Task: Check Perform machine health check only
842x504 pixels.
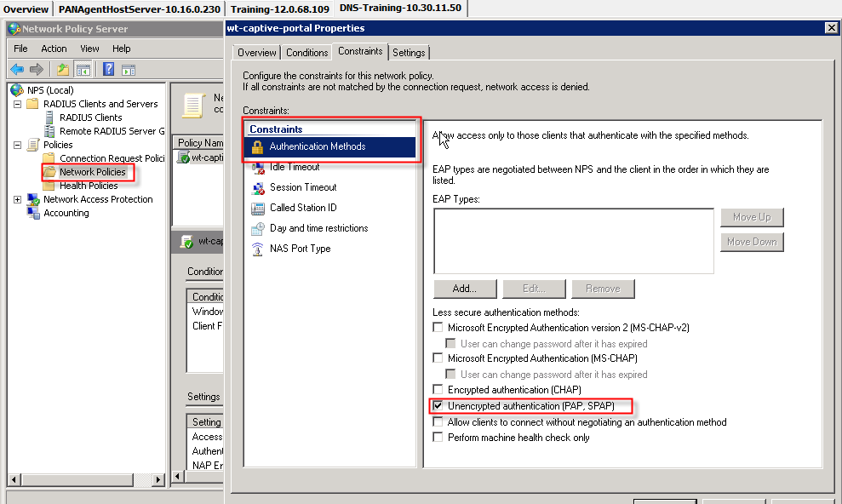Action: click(438, 437)
